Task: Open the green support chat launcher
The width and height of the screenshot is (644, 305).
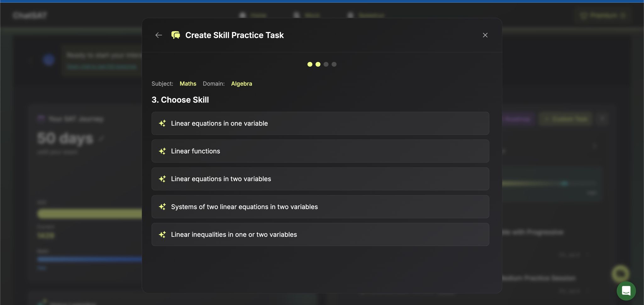Action: (626, 291)
